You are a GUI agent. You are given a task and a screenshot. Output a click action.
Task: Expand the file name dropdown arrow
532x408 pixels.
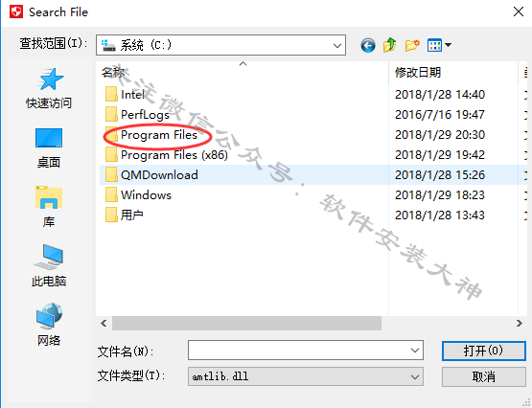[x=415, y=351]
